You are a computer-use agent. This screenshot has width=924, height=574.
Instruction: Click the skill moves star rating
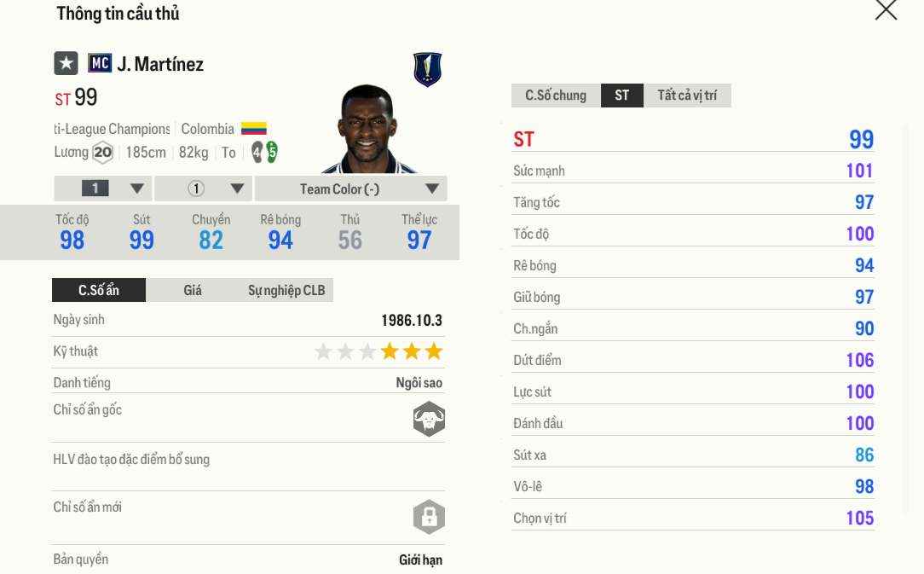point(378,351)
